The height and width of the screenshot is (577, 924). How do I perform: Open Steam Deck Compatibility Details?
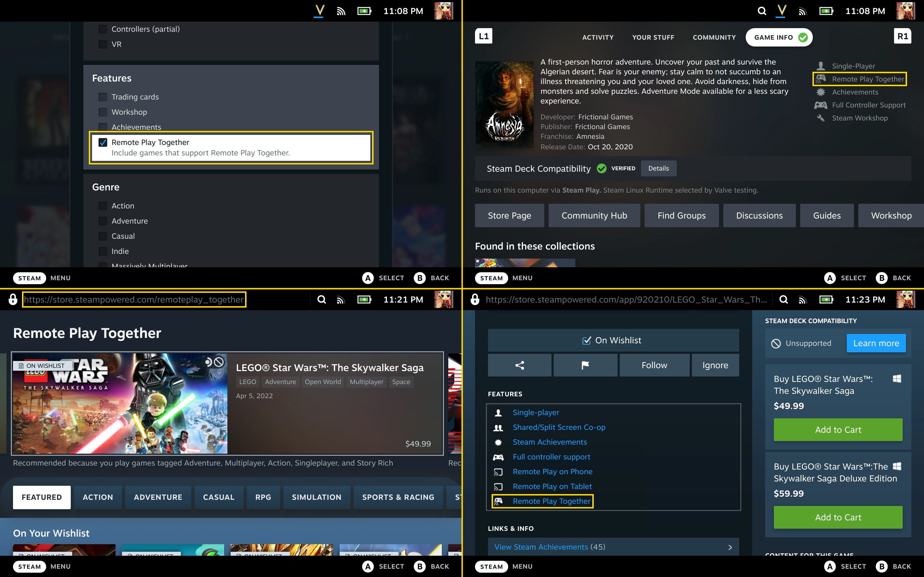[x=658, y=168]
